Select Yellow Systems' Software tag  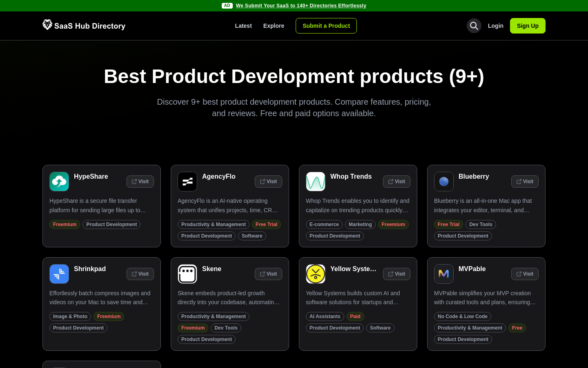click(380, 328)
